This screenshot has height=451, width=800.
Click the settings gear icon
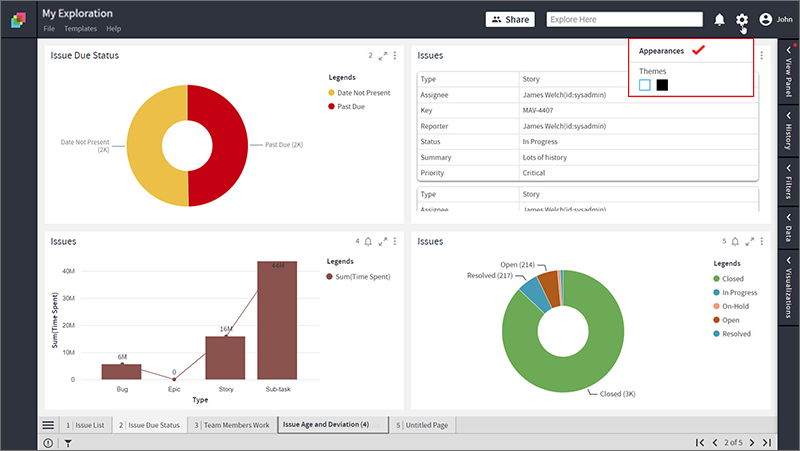click(741, 19)
